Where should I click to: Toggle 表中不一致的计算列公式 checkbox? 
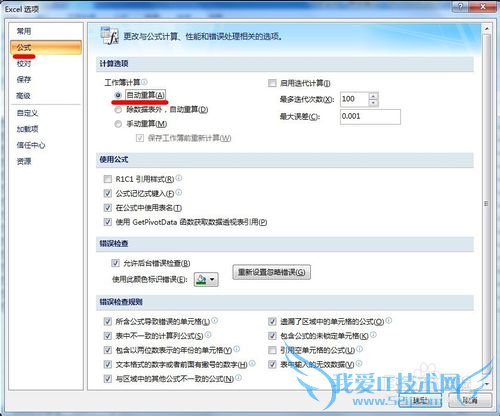(108, 336)
